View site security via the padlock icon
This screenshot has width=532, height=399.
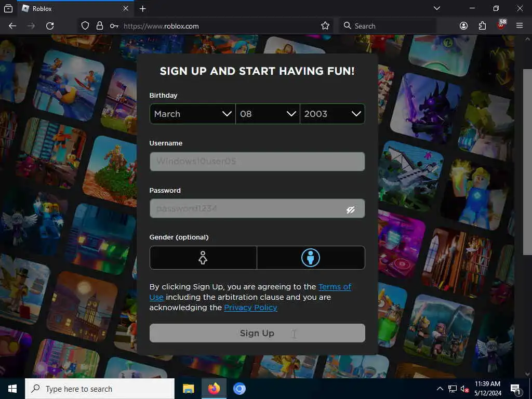coord(99,26)
